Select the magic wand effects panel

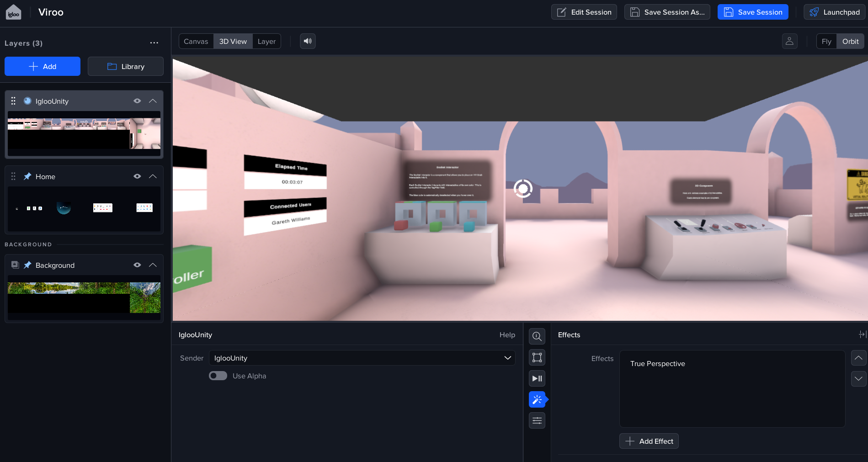[x=537, y=399]
